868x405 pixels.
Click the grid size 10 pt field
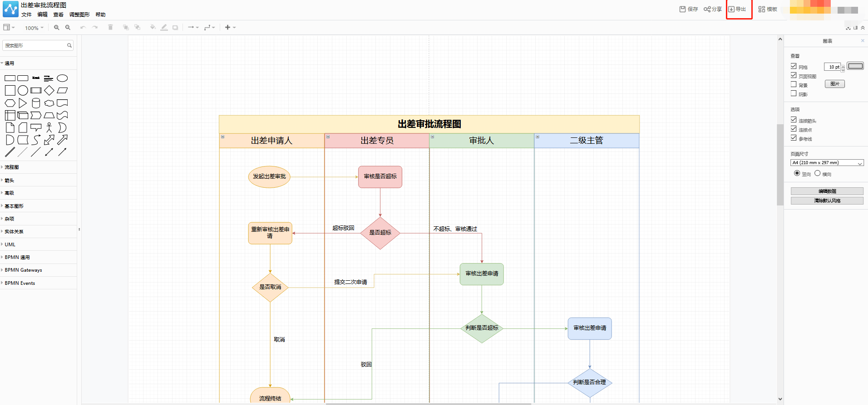[833, 67]
